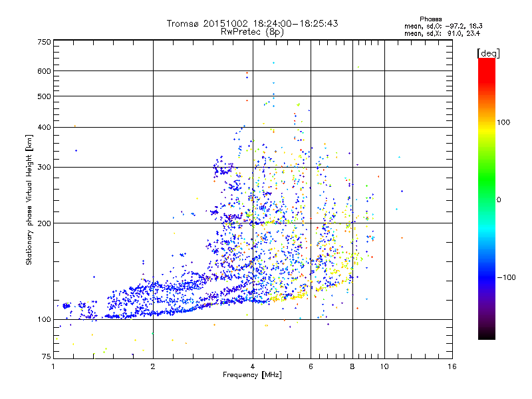Click the y-axis tick label "500"
The width and height of the screenshot is (532, 399).
pos(44,96)
